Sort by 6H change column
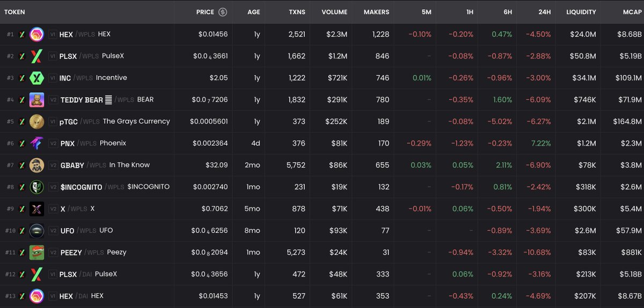 [x=507, y=12]
